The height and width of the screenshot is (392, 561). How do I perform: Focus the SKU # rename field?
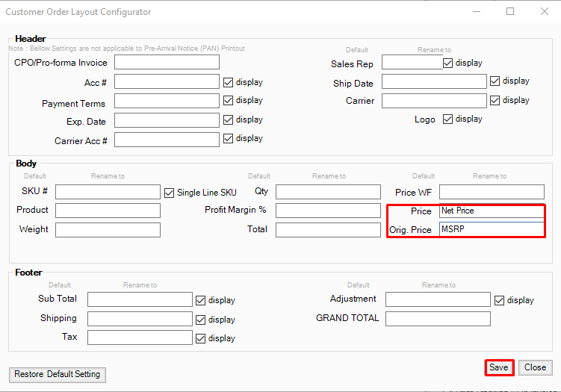[x=108, y=192]
